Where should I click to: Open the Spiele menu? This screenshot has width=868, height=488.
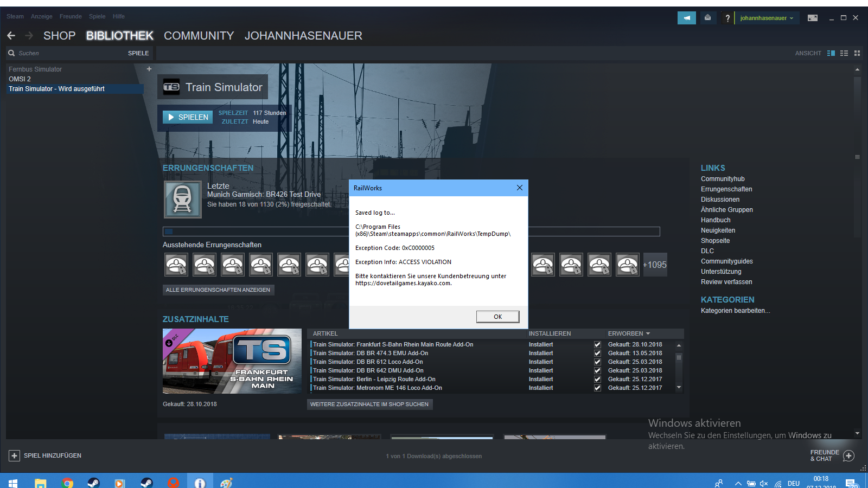(x=97, y=16)
